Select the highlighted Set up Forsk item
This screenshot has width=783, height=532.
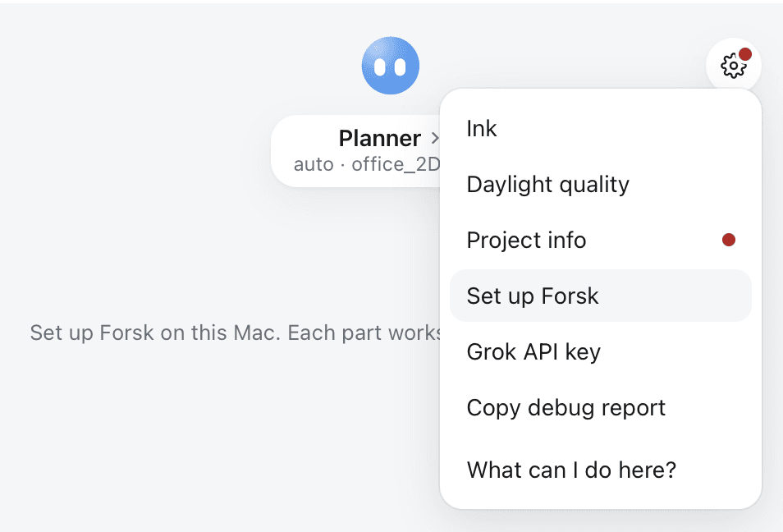pos(601,296)
